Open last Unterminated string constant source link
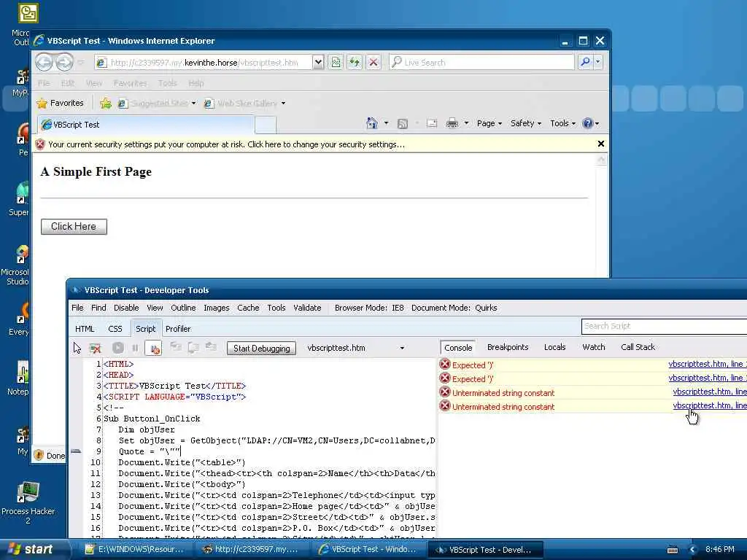 coord(710,405)
